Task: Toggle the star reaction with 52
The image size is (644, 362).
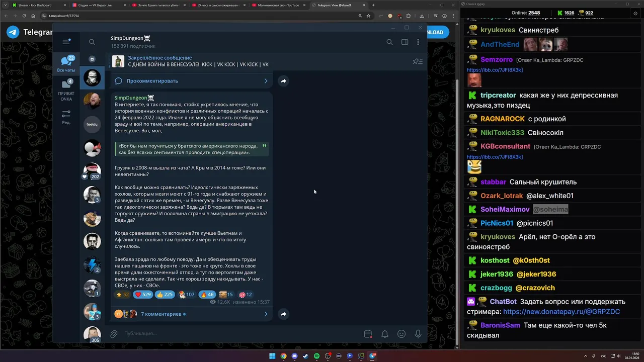Action: (x=122, y=295)
